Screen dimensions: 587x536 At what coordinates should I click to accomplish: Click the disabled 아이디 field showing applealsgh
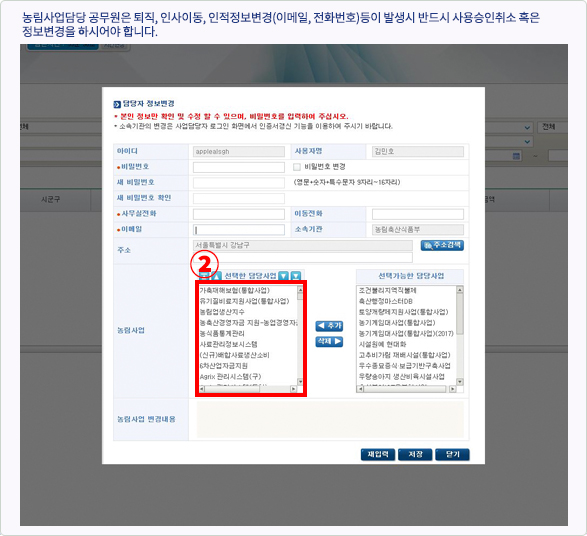[239, 152]
